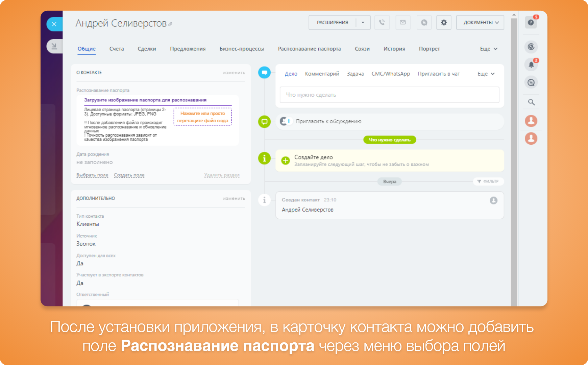Click the pencil icon next to contact name
Image resolution: width=588 pixels, height=365 pixels.
[x=170, y=24]
